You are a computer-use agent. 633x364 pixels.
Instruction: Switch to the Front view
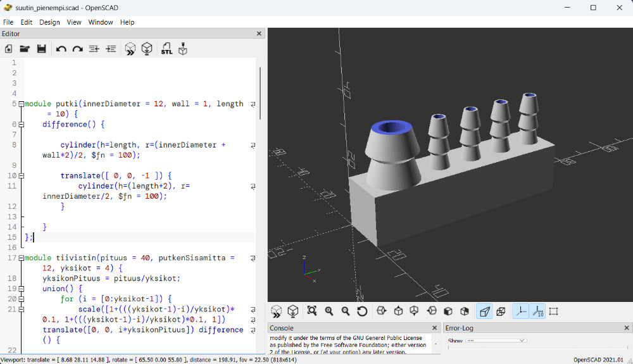448,311
